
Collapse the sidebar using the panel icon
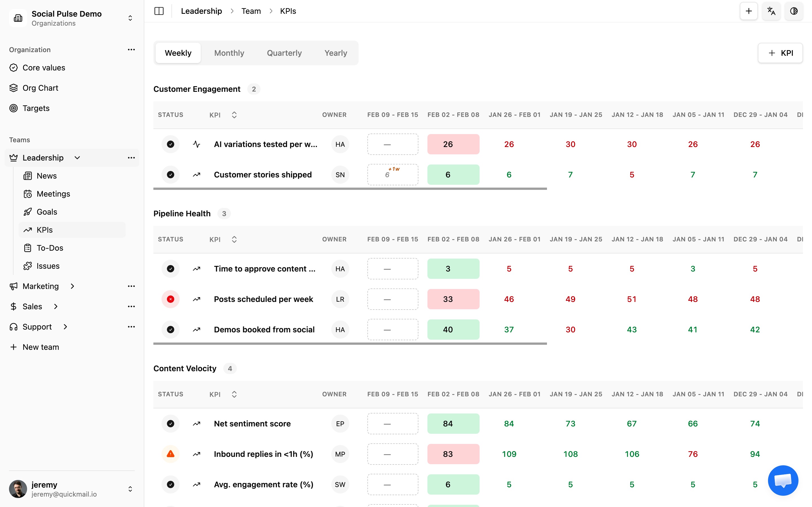159,11
